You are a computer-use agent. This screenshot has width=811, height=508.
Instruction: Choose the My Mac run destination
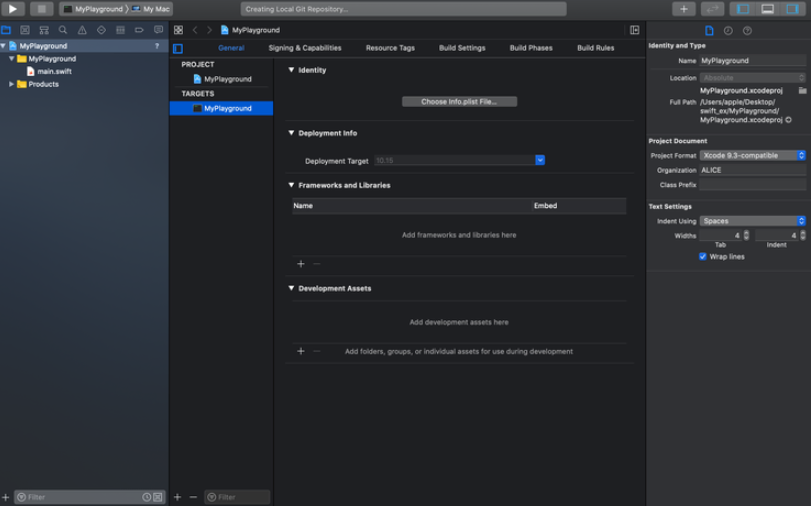pos(151,9)
